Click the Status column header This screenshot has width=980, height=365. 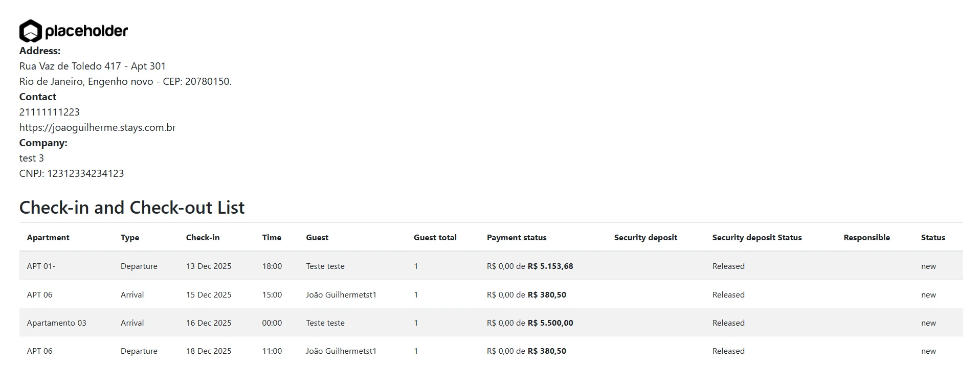(x=933, y=237)
